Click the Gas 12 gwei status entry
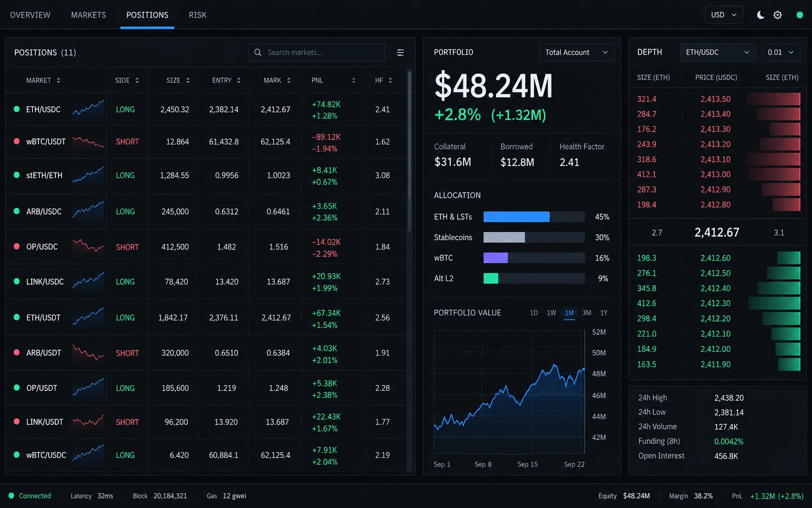 pos(226,496)
